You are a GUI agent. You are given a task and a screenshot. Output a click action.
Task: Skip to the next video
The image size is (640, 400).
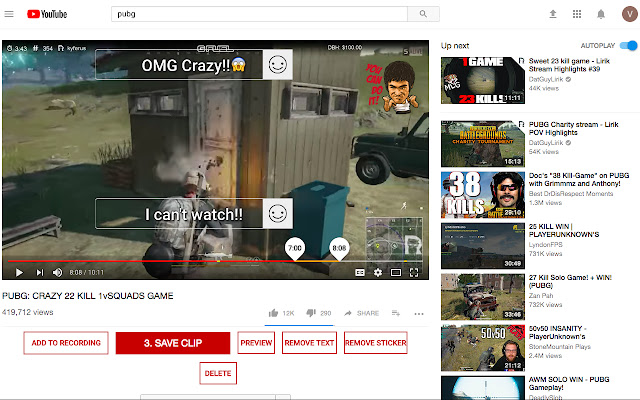pyautogui.click(x=40, y=272)
